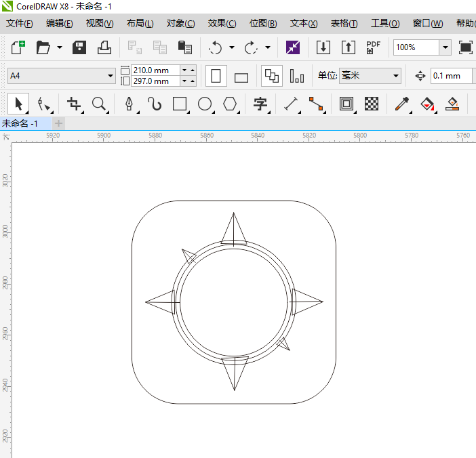Click the Save (floppy disk) icon
The width and height of the screenshot is (476, 458).
pyautogui.click(x=79, y=47)
